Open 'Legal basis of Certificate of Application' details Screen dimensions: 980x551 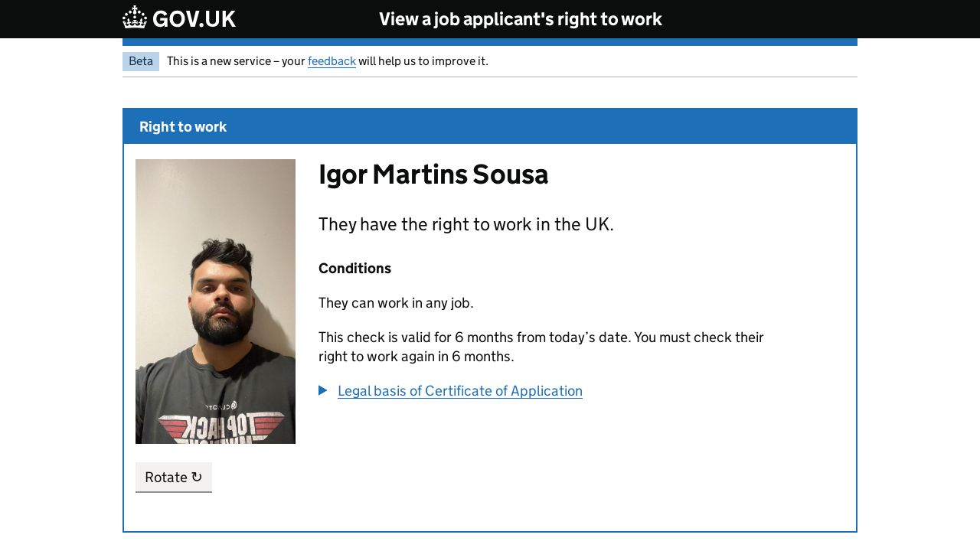pyautogui.click(x=460, y=391)
